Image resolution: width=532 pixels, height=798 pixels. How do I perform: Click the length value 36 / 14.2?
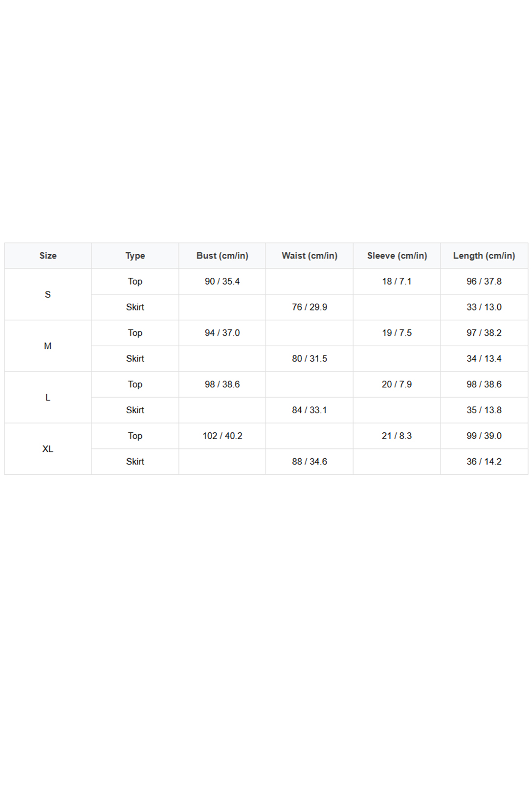pyautogui.click(x=484, y=462)
